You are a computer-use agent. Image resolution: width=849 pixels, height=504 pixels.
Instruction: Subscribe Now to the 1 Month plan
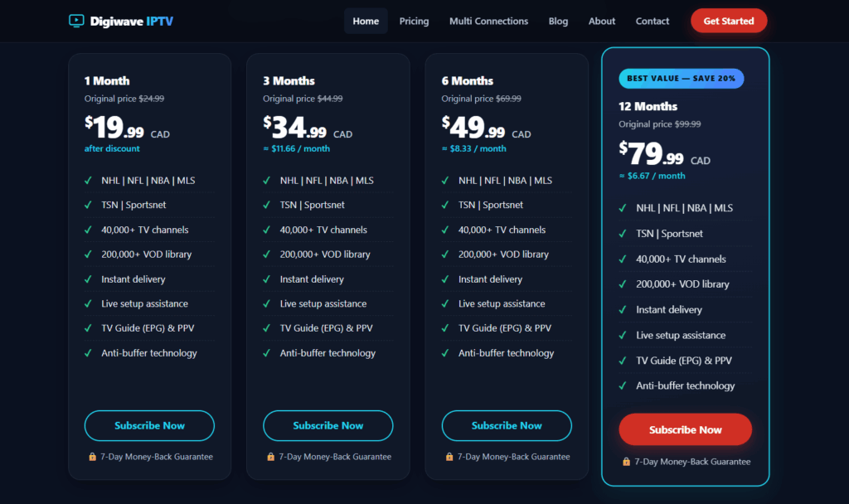(x=149, y=425)
